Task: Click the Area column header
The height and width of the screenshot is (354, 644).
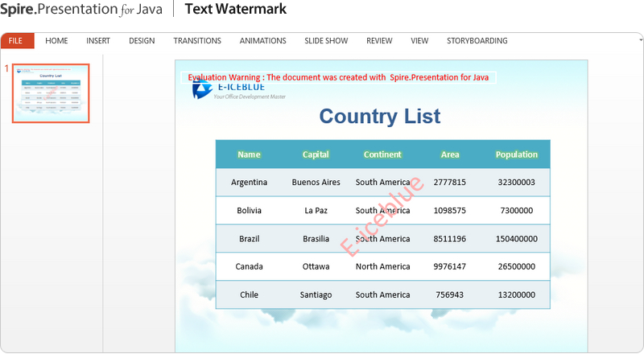Action: (x=450, y=154)
